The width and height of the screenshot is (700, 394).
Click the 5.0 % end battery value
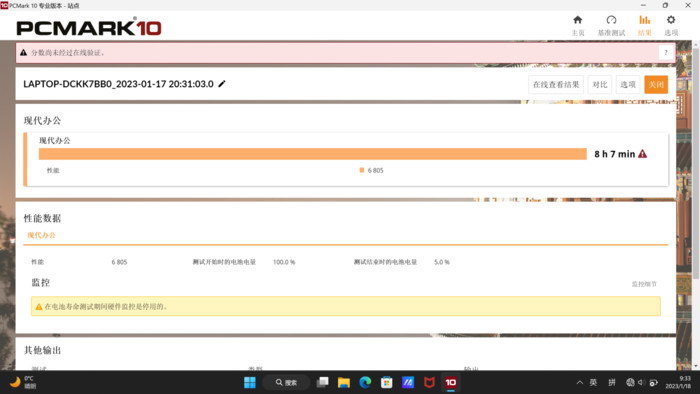[x=442, y=262]
